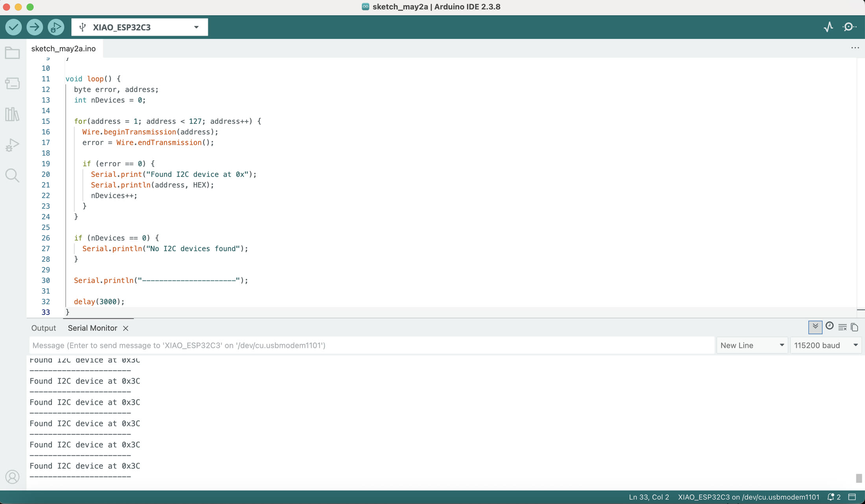Click the 'void loop() {' code line
Viewport: 865px width, 504px height.
[93, 79]
